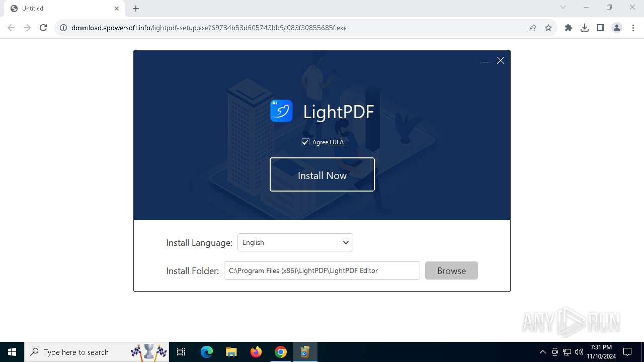This screenshot has height=362, width=644.
Task: Close the LightPDF installer window
Action: 501,60
